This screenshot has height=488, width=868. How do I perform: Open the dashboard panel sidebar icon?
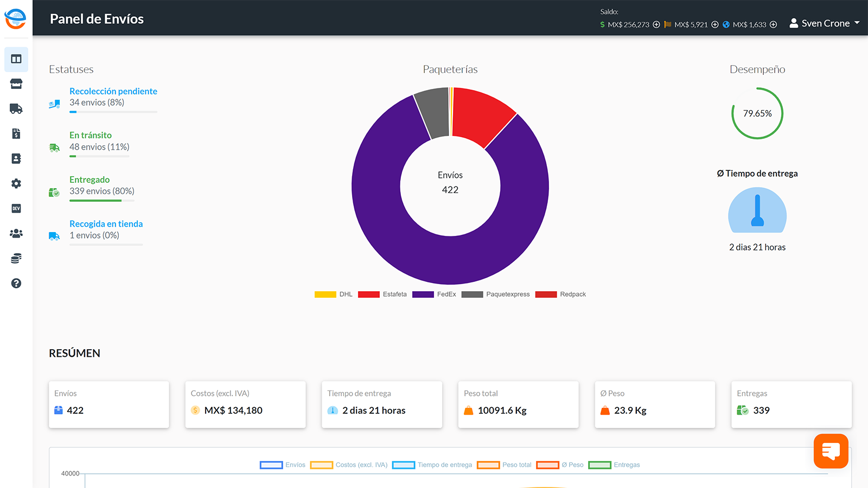pos(16,59)
